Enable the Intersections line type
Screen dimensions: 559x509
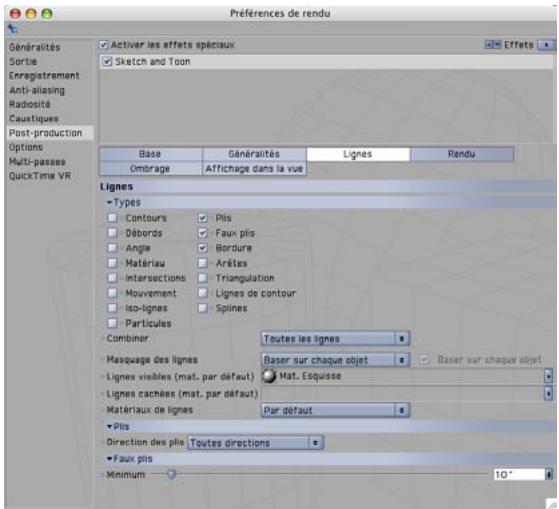(x=112, y=278)
